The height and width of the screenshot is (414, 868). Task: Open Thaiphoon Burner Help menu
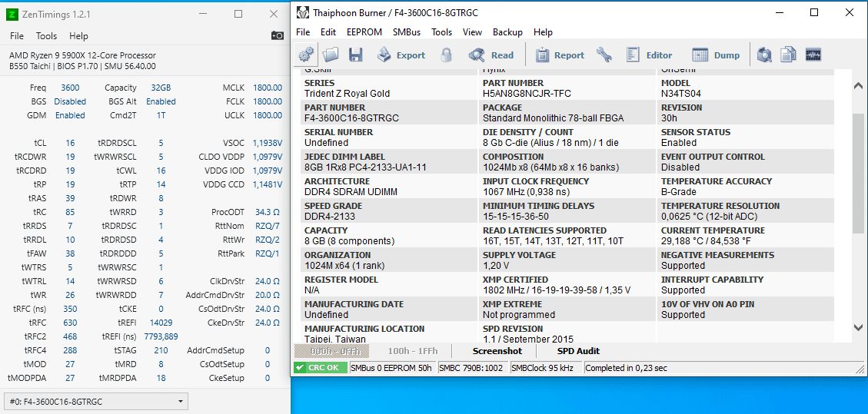pos(543,32)
